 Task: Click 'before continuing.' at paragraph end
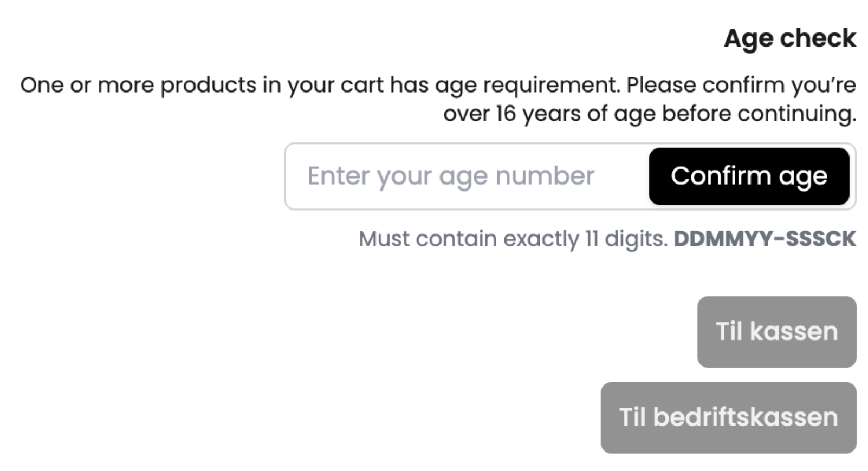click(x=759, y=114)
